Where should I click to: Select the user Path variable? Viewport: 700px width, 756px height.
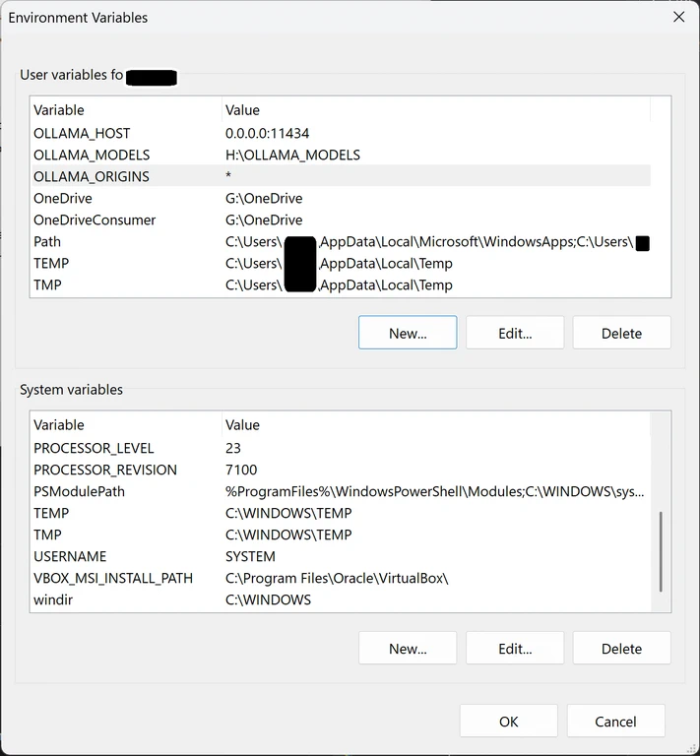47,241
